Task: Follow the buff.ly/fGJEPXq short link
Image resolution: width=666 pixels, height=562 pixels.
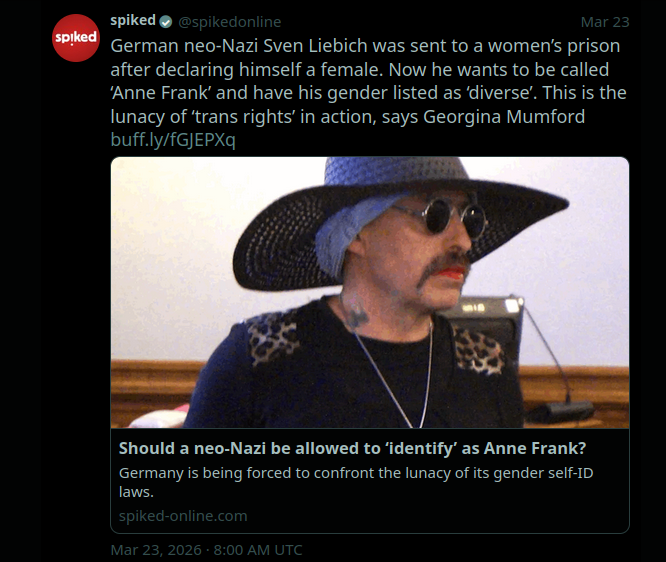Action: (x=172, y=140)
